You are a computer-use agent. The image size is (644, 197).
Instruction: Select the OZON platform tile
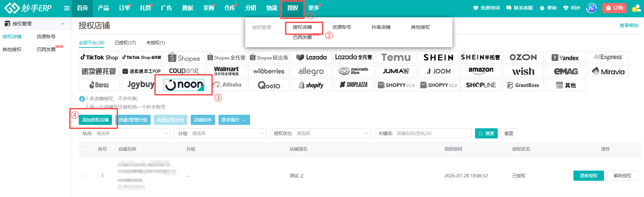(x=523, y=57)
